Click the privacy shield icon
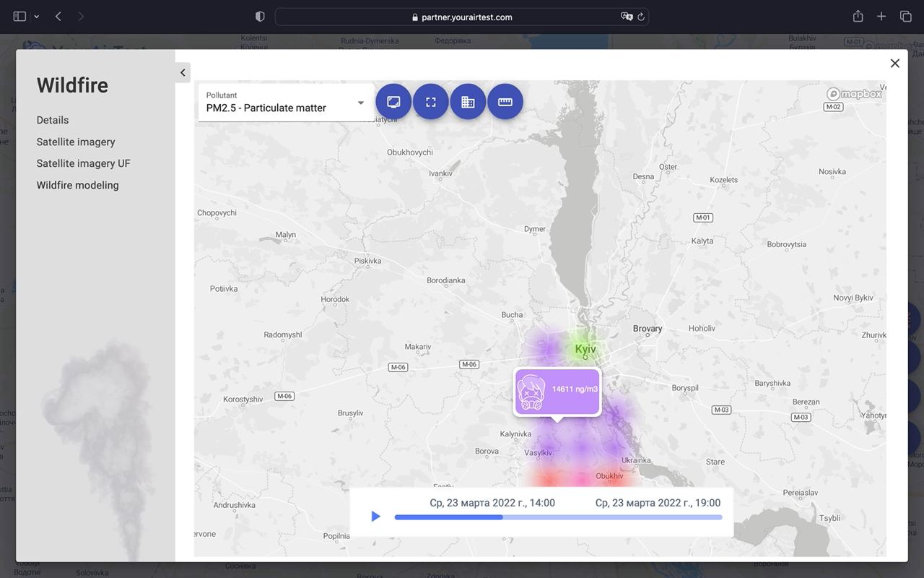 pyautogui.click(x=261, y=17)
